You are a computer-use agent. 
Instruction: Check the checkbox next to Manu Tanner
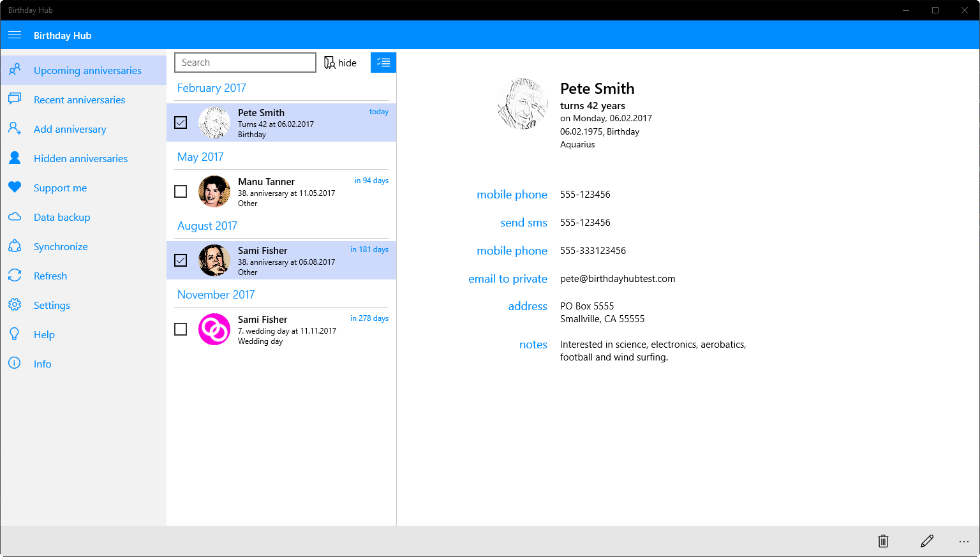tap(181, 191)
